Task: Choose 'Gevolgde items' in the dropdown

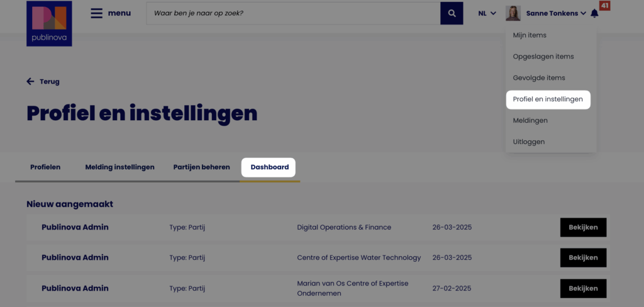Action: tap(539, 78)
